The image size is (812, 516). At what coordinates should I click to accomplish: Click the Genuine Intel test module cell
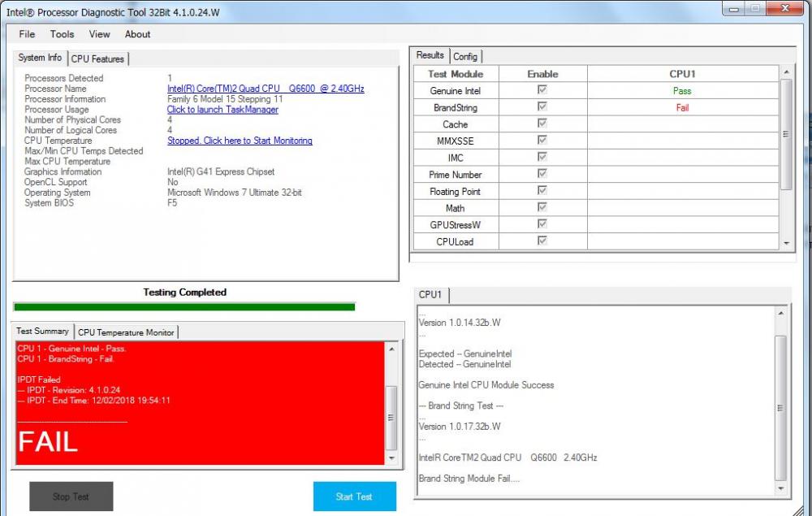(x=456, y=91)
